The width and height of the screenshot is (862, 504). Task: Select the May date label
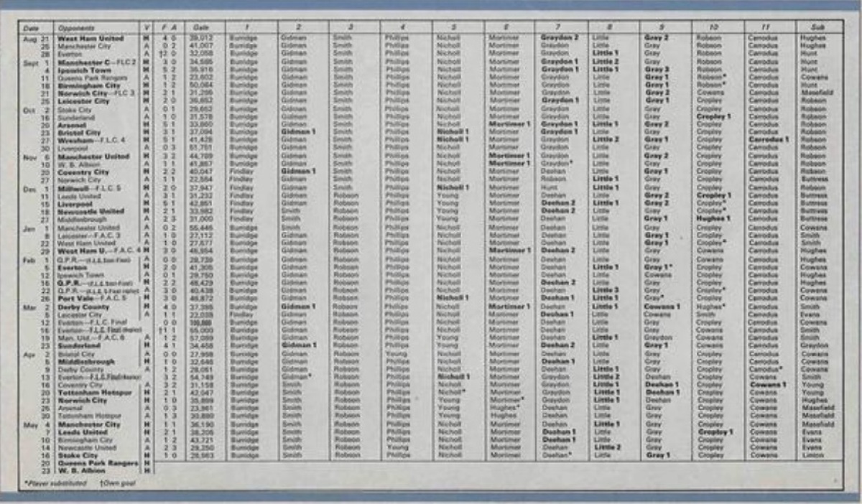[x=29, y=424]
